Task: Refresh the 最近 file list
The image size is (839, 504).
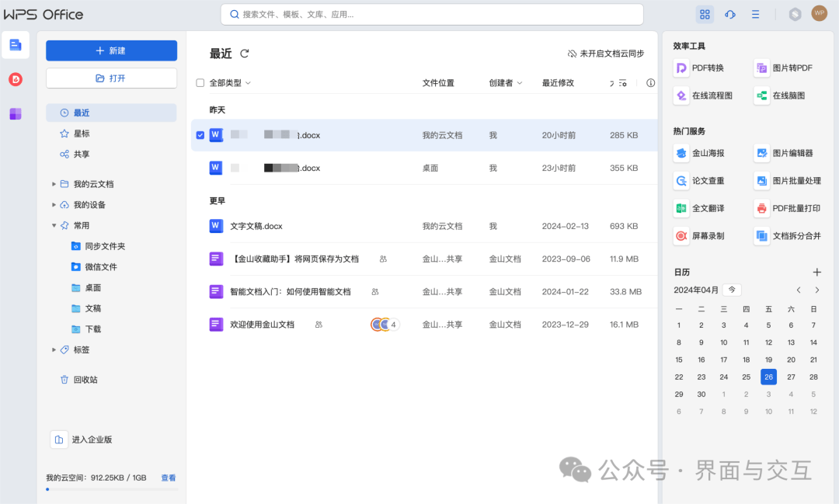Action: (x=244, y=53)
